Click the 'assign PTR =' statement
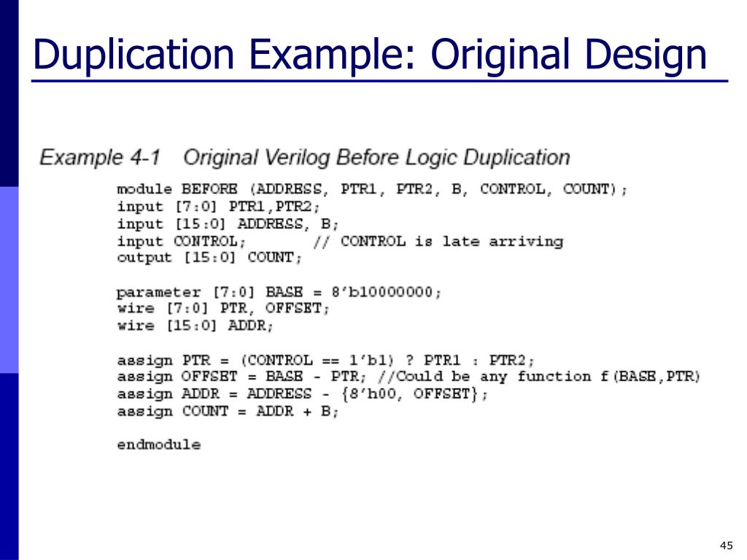The width and height of the screenshot is (747, 560). coord(325,360)
